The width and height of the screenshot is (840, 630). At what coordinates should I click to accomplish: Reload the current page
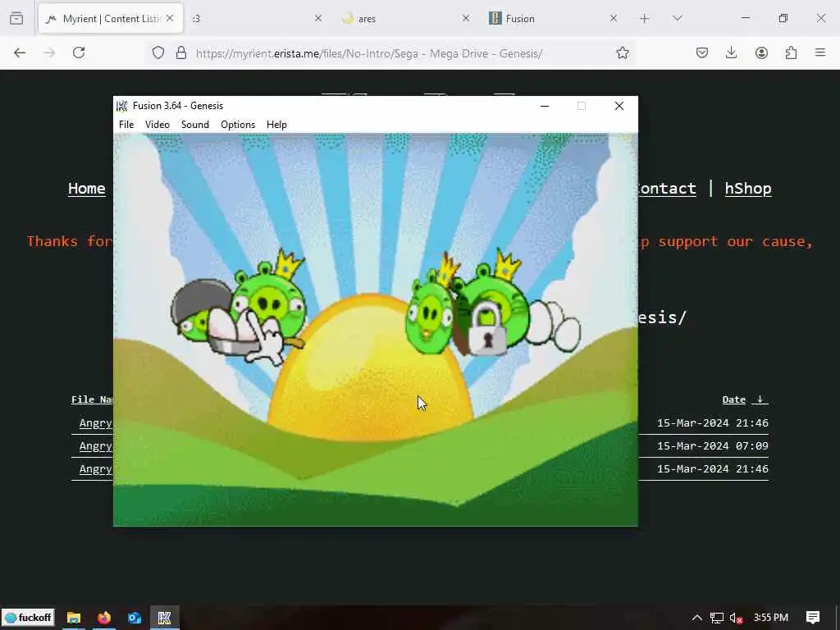[79, 52]
